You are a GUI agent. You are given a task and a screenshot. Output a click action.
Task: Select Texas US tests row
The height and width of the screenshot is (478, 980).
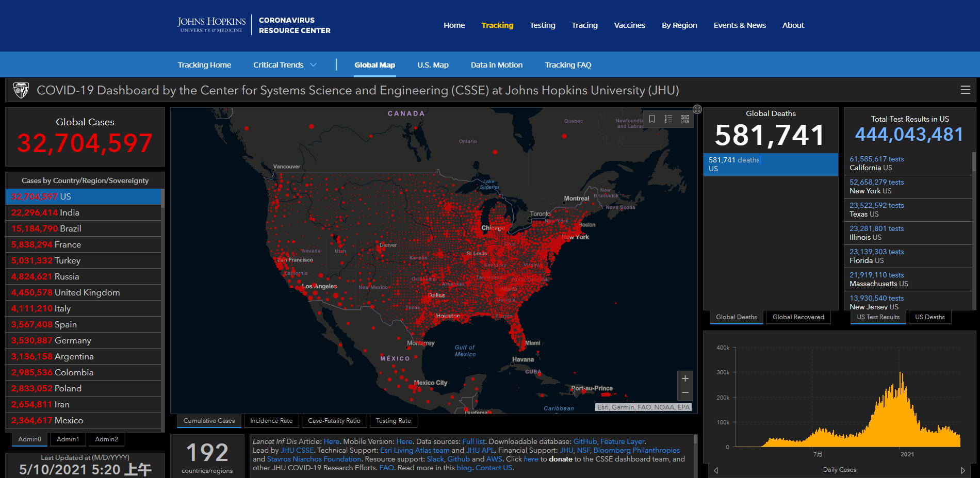tap(908, 210)
